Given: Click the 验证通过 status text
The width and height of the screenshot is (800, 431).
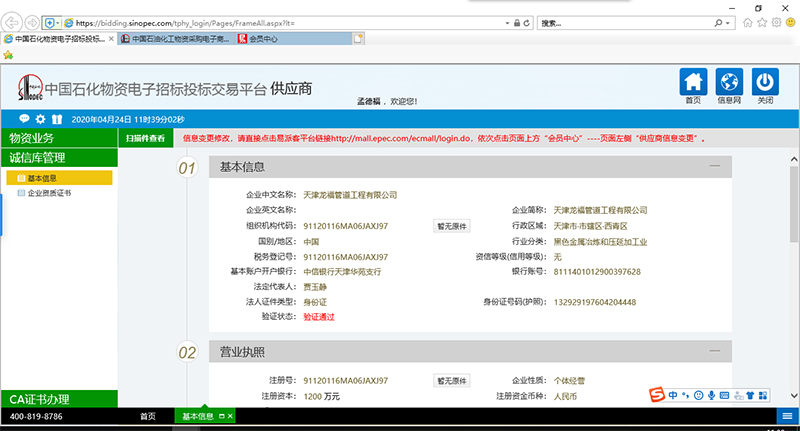Looking at the screenshot, I should (319, 317).
